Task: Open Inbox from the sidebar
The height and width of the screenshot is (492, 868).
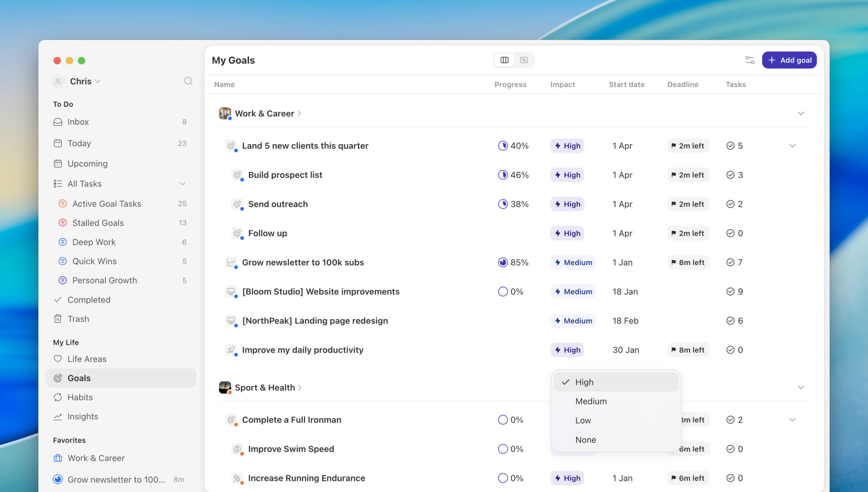Action: [78, 122]
